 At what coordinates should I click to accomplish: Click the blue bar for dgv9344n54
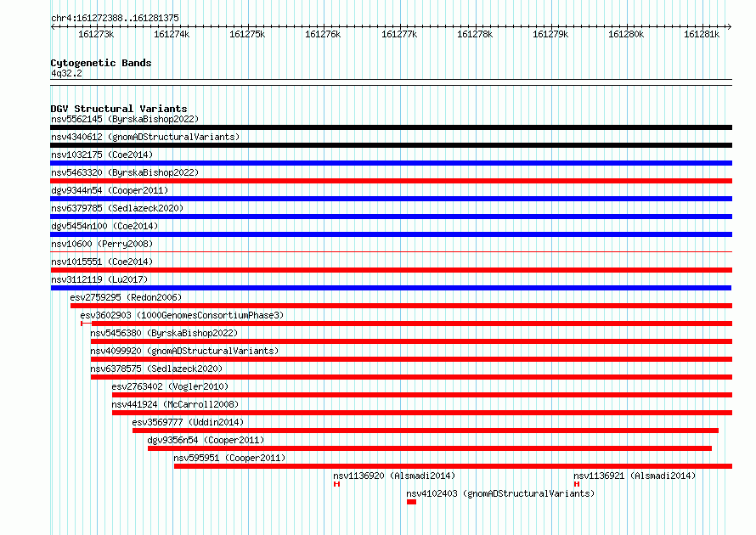click(x=391, y=199)
